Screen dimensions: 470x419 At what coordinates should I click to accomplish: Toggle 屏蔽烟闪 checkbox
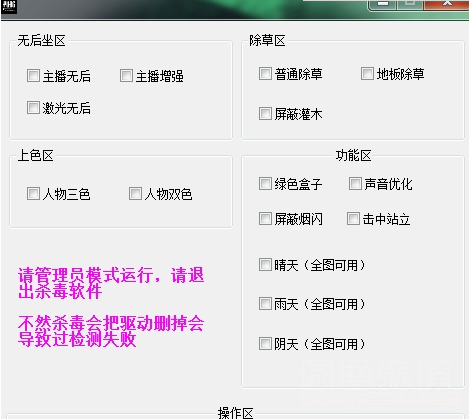point(265,219)
